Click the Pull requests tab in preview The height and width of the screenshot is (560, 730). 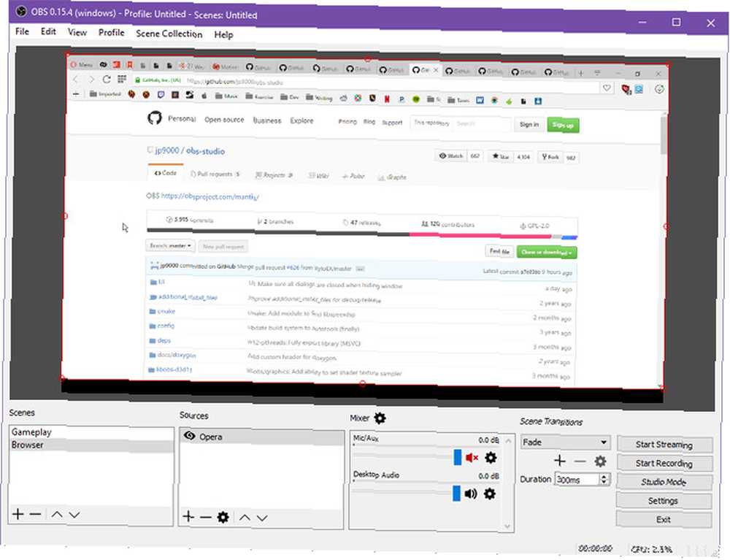pyautogui.click(x=215, y=174)
